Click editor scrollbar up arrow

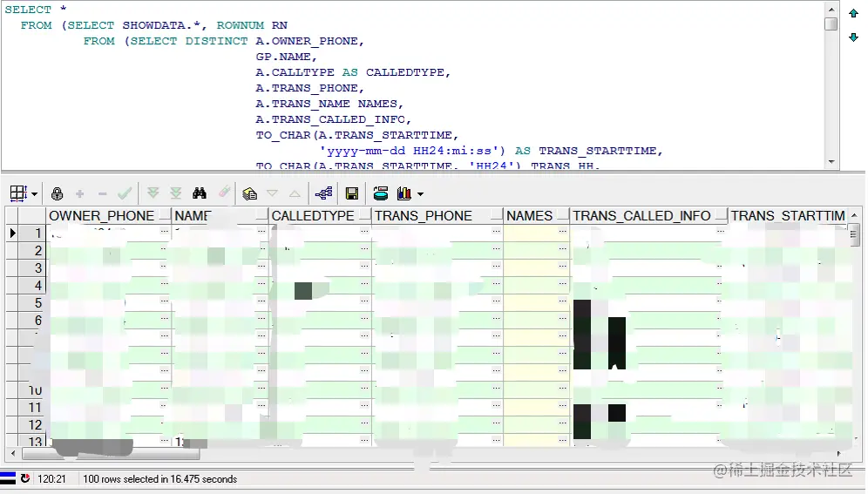[x=831, y=9]
